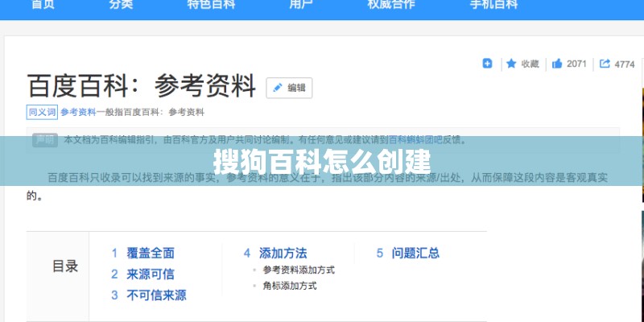Open the blue 参考资料 synonym link
The width and height of the screenshot is (644, 322).
78,112
